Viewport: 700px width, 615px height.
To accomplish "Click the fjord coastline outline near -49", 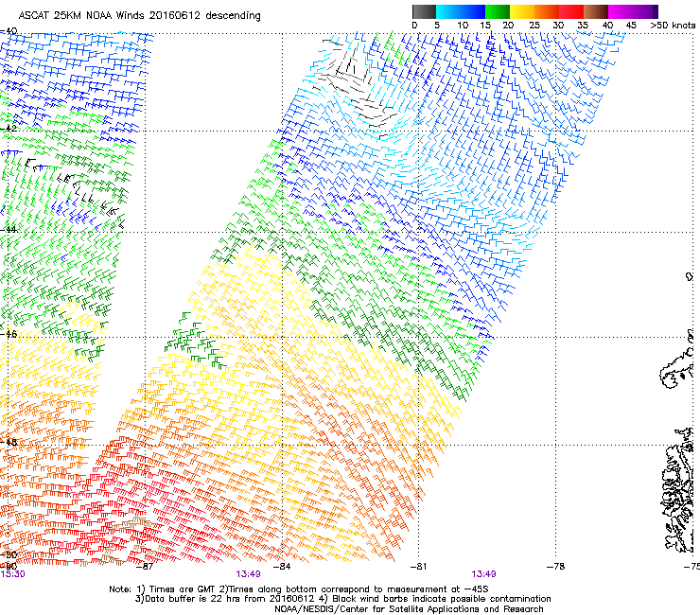I will [678, 489].
